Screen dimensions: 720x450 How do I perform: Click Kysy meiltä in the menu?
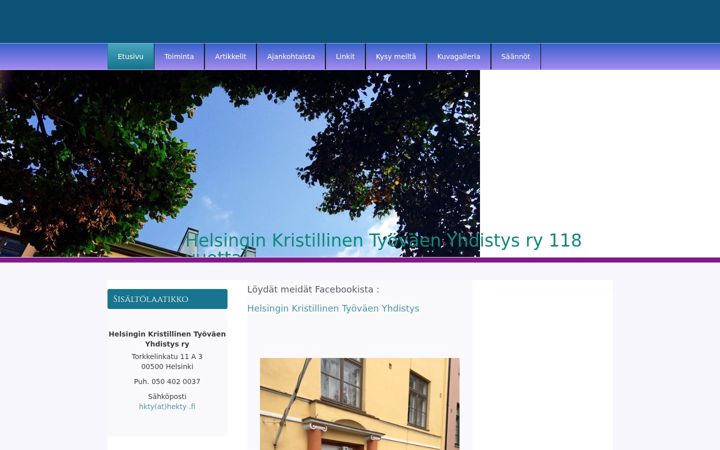pos(396,56)
